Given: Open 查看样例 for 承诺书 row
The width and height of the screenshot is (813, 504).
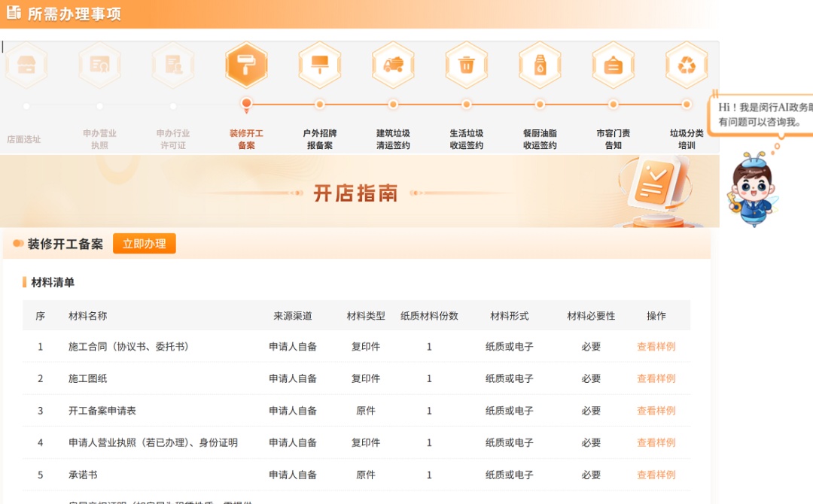Looking at the screenshot, I should 656,475.
